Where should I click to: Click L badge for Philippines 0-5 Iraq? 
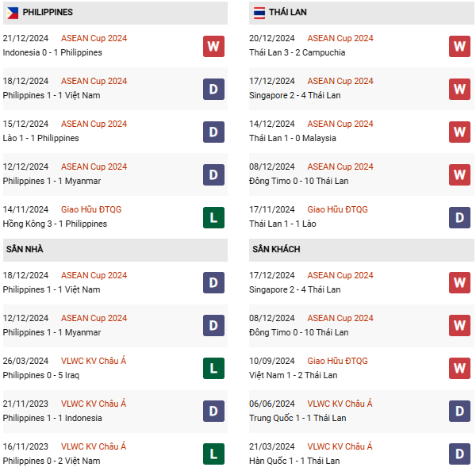(x=213, y=368)
